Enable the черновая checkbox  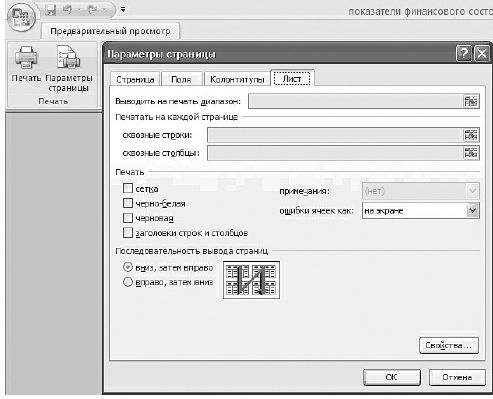(x=128, y=218)
